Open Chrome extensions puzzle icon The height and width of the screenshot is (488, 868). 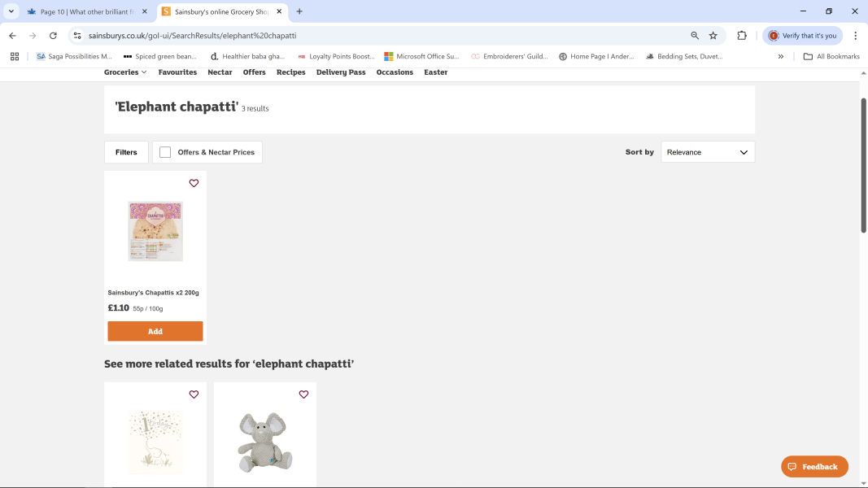(x=742, y=36)
